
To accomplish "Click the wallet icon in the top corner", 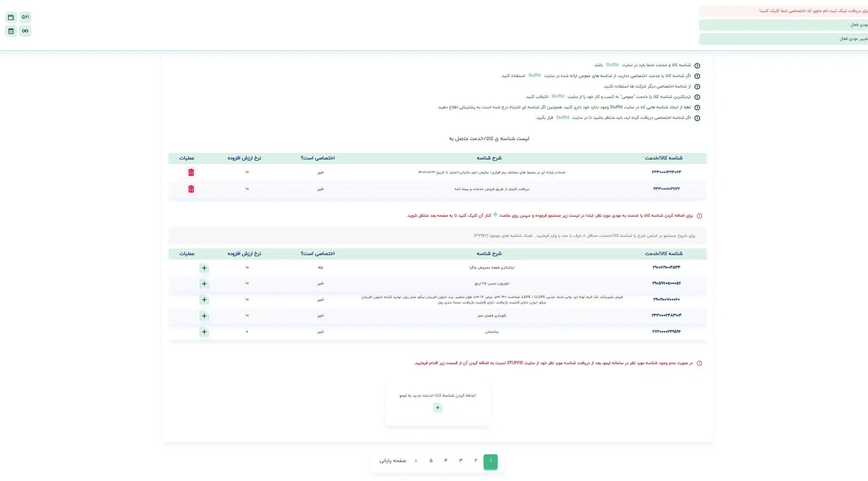I will click(11, 17).
